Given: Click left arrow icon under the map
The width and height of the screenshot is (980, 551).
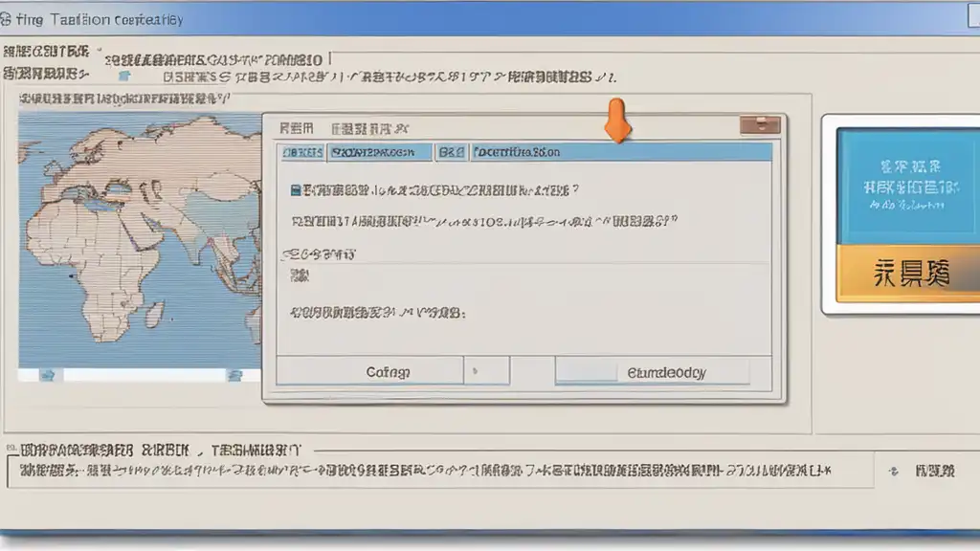Looking at the screenshot, I should pyautogui.click(x=48, y=375).
